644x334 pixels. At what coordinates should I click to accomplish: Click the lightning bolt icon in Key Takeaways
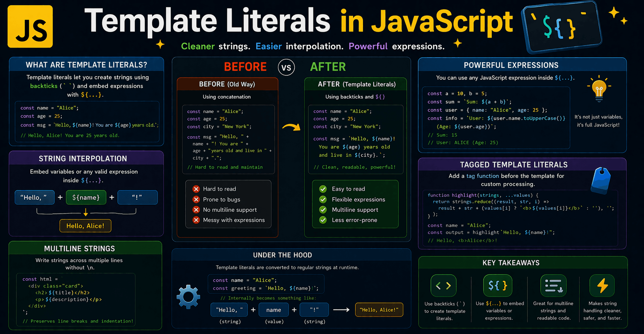click(602, 286)
